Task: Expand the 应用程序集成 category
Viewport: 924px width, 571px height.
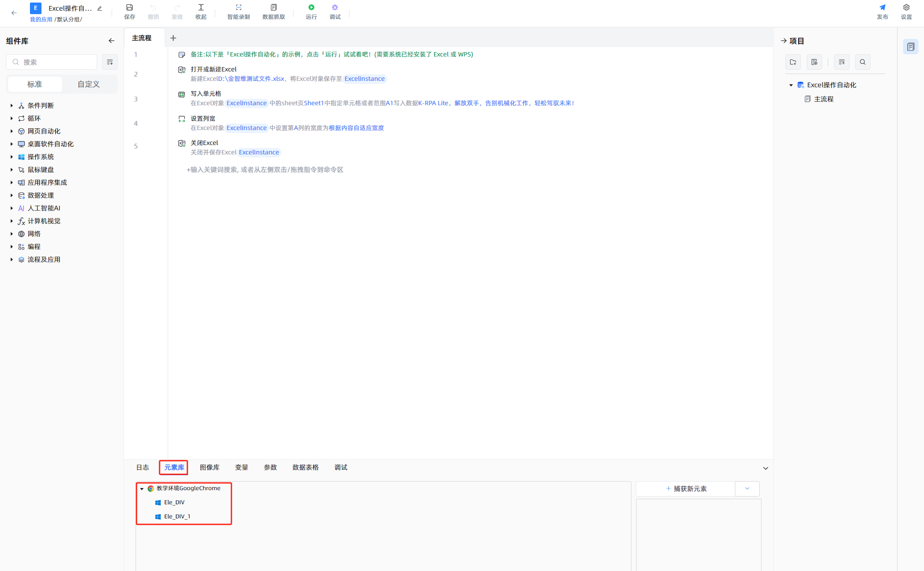Action: (12, 183)
